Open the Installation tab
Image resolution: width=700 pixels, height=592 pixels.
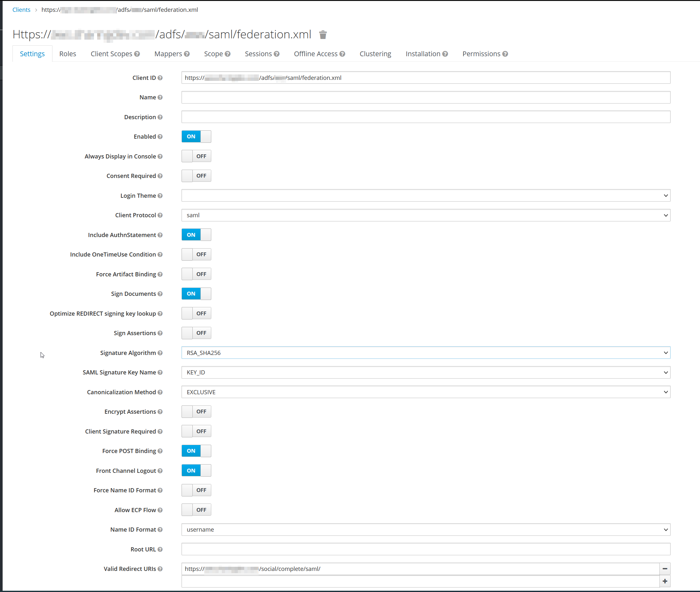click(423, 54)
